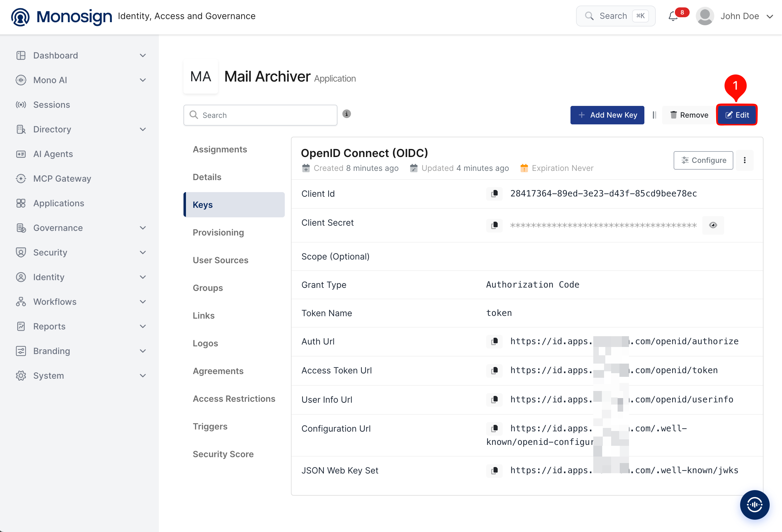This screenshot has width=782, height=532.
Task: Click John Doe's avatar
Action: click(705, 16)
